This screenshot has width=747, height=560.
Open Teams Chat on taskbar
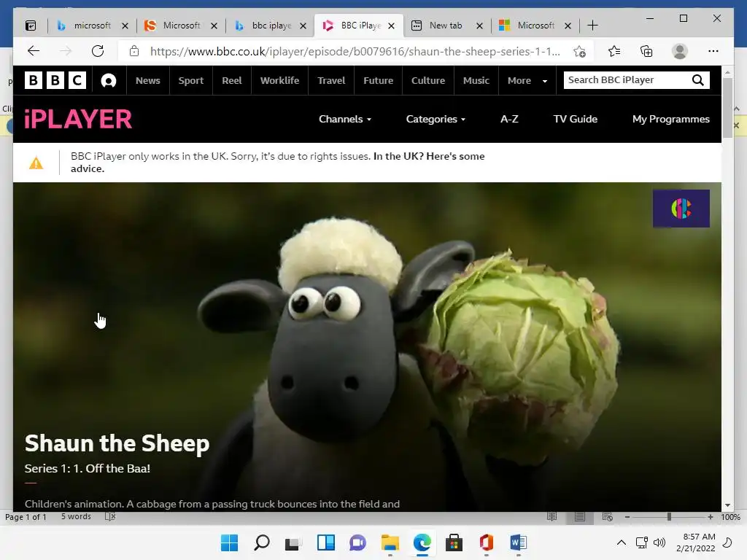(x=357, y=542)
